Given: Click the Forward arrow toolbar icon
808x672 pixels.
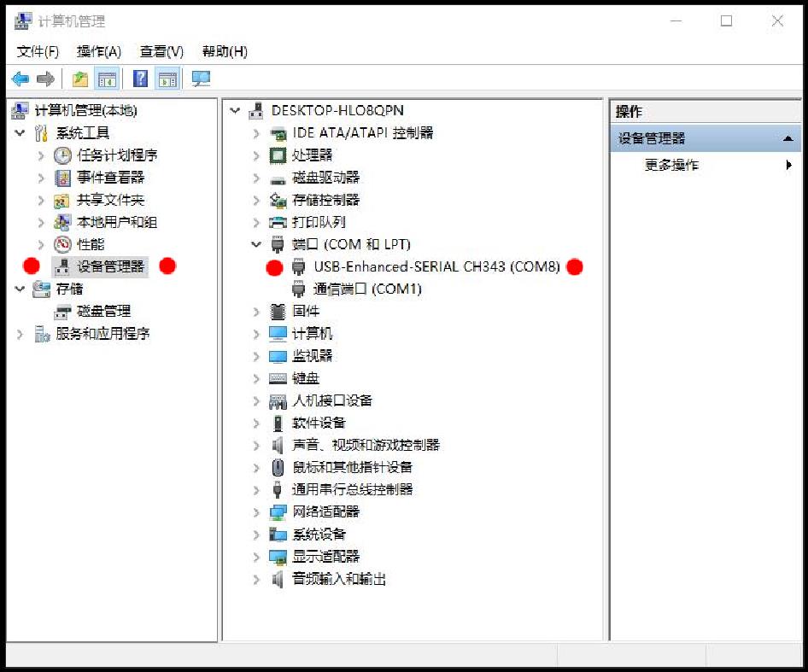Looking at the screenshot, I should (x=45, y=79).
